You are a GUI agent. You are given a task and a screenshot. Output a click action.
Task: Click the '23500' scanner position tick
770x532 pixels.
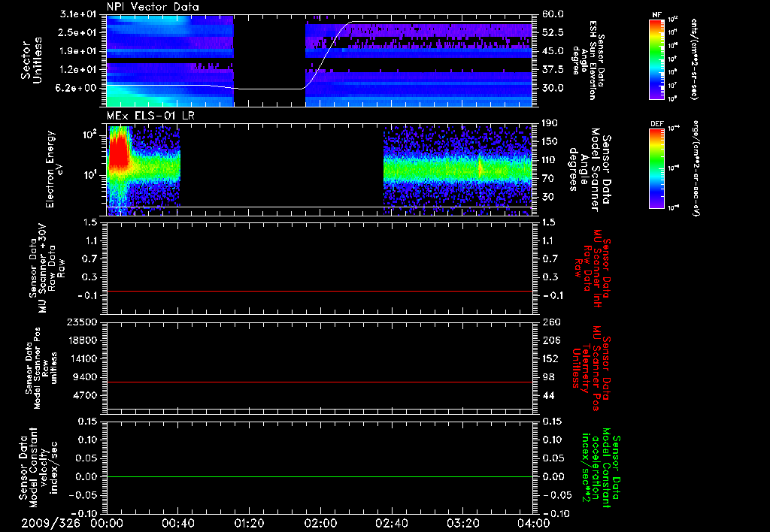(x=82, y=322)
